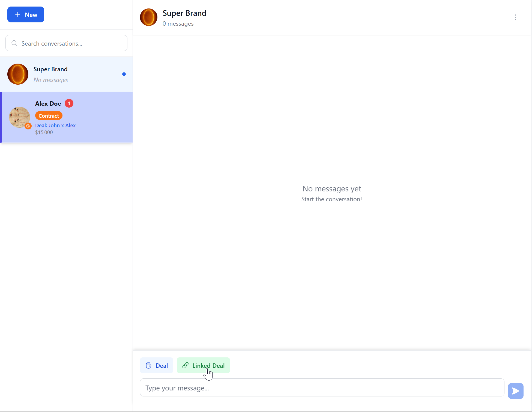This screenshot has height=412, width=532.
Task: Click the Linked Deal button
Action: [x=203, y=365]
